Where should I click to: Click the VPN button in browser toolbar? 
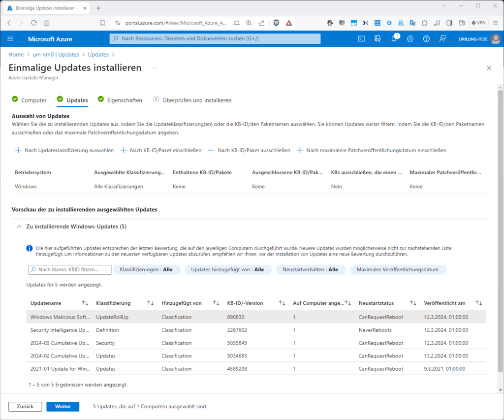click(478, 23)
